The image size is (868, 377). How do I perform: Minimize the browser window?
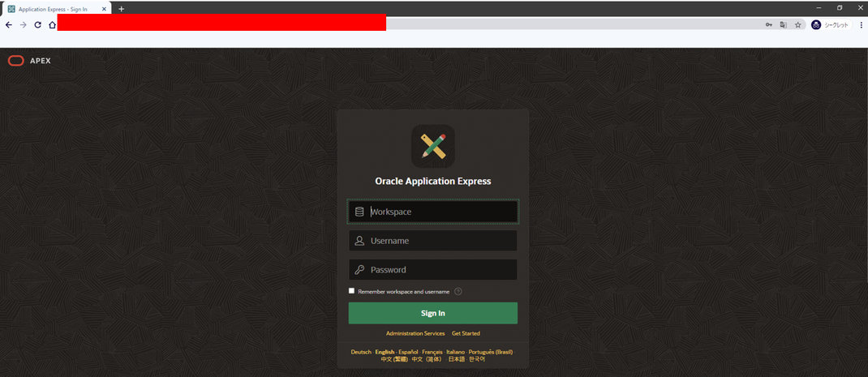click(x=819, y=8)
